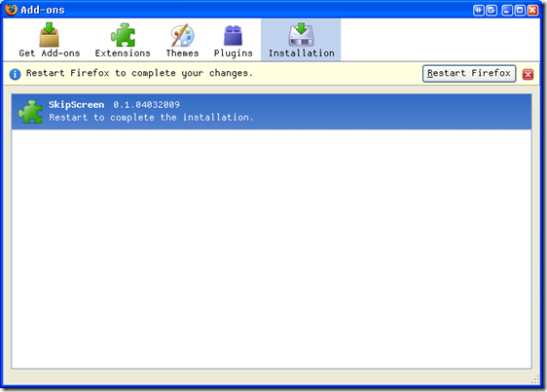Click the SkipScreen version number 0.1.04032009
Viewport: 547px width, 392px height.
pyautogui.click(x=147, y=105)
